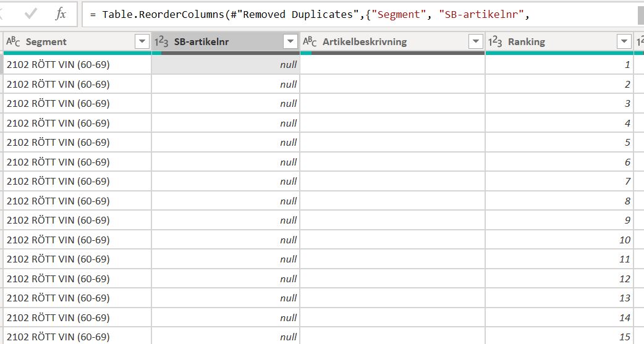Select Segment cell in Ranking 5 row
This screenshot has width=644, height=344.
(77, 143)
